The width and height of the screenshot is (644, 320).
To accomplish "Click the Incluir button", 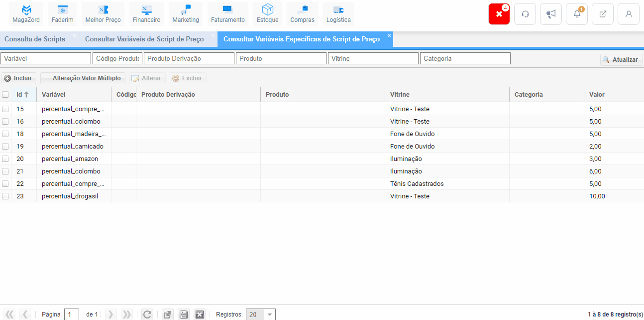I will coord(18,78).
